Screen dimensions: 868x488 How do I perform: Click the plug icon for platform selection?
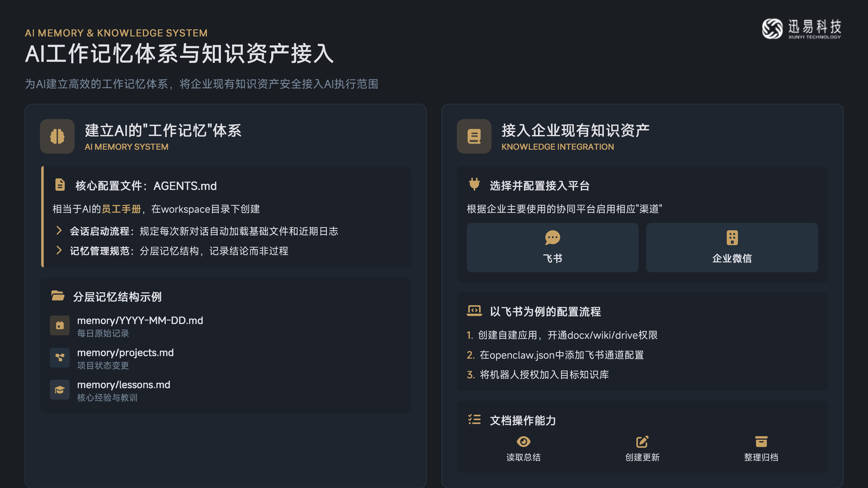pyautogui.click(x=474, y=184)
